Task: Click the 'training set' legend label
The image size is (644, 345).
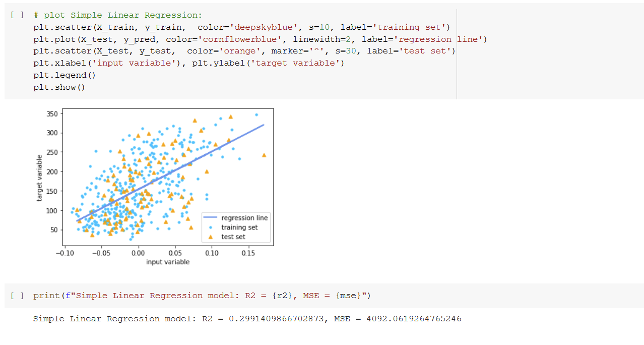Action: (239, 227)
